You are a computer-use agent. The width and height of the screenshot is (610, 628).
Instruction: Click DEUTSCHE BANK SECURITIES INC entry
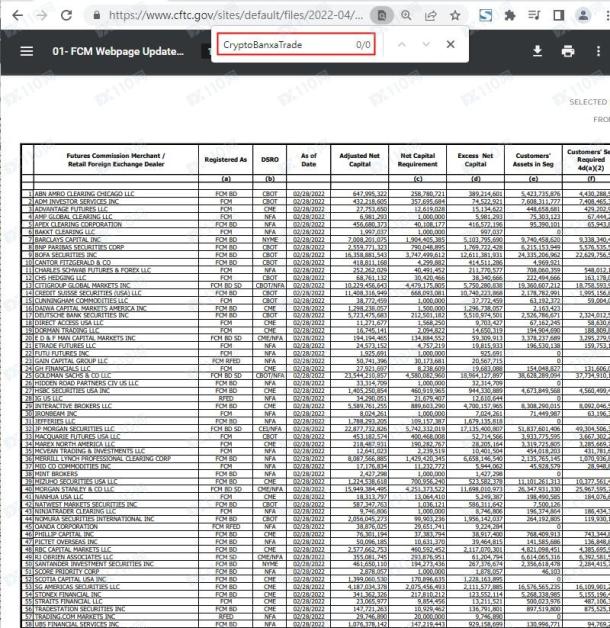pyautogui.click(x=81, y=316)
